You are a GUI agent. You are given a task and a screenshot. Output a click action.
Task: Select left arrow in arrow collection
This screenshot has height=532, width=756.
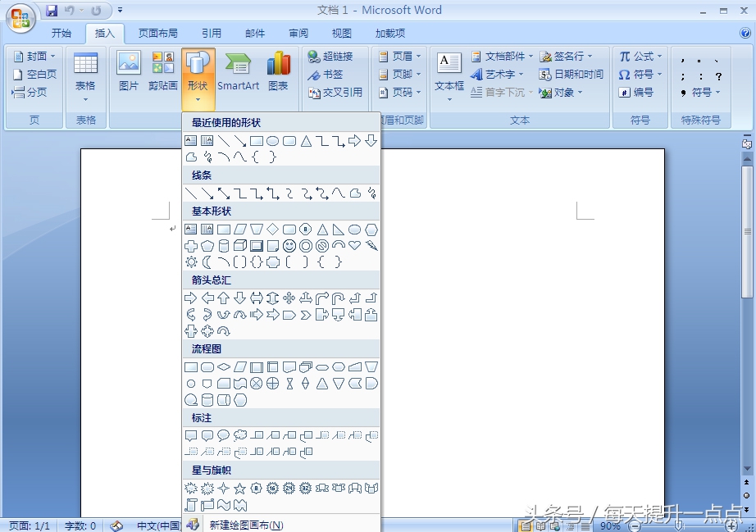point(207,298)
